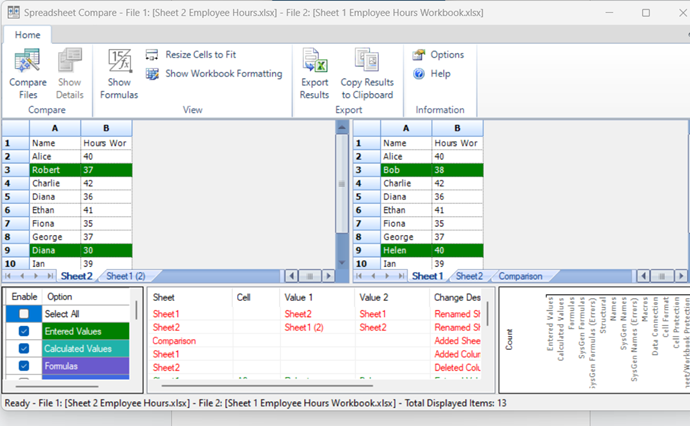Screen dimensions: 690x426
Task: Click the Spreadsheet Compare app icon in title bar
Action: pos(14,12)
